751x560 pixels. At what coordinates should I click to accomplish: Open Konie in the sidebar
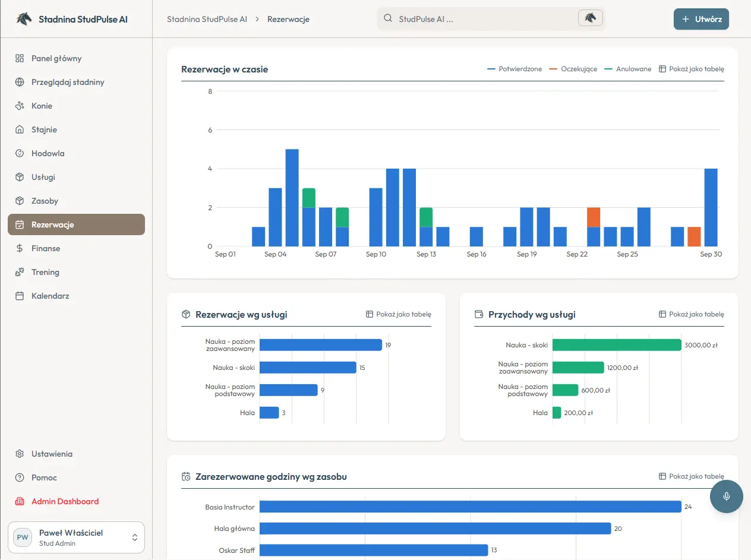coord(76,106)
